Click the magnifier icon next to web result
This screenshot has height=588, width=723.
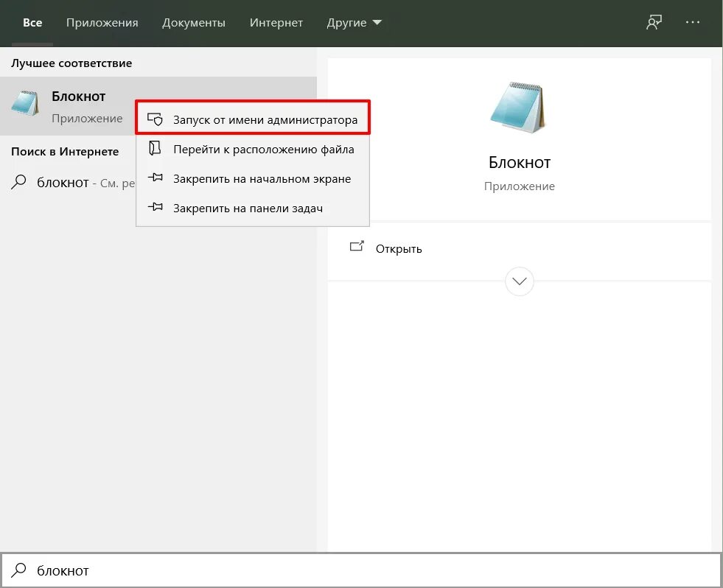pos(18,182)
